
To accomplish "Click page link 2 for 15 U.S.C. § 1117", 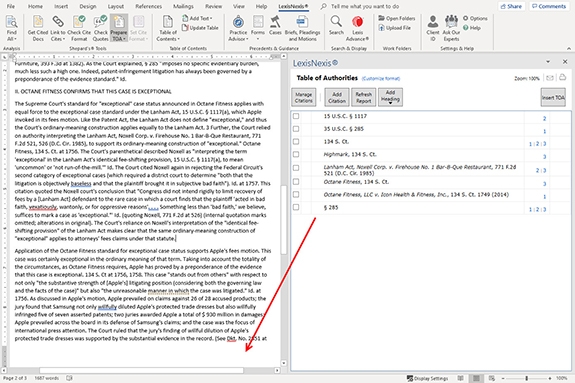I will click(x=544, y=118).
